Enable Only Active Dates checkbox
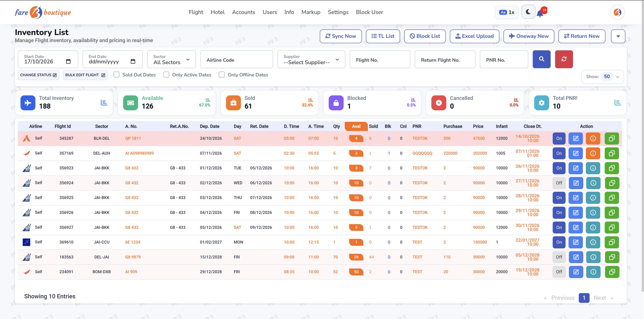Image resolution: width=644 pixels, height=319 pixels. [x=166, y=75]
